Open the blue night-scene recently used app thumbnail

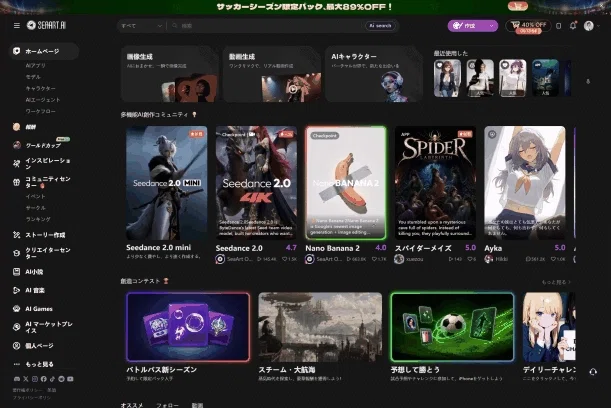coord(545,78)
